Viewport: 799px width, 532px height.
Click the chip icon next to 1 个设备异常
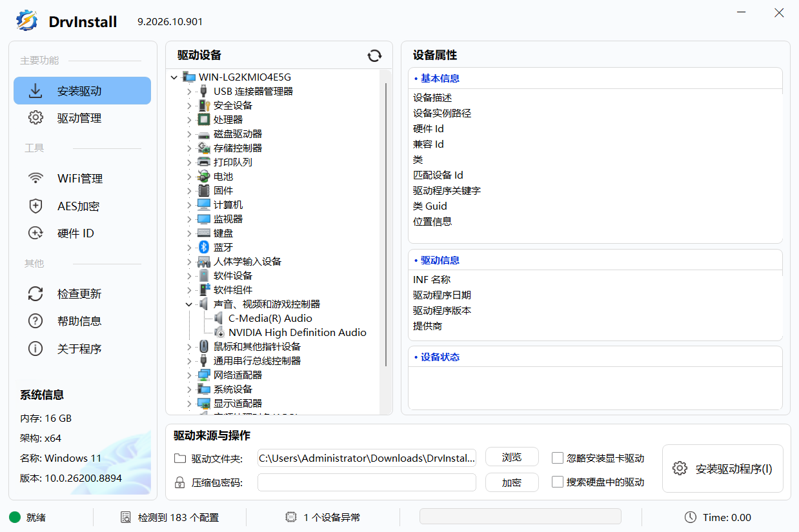(291, 517)
